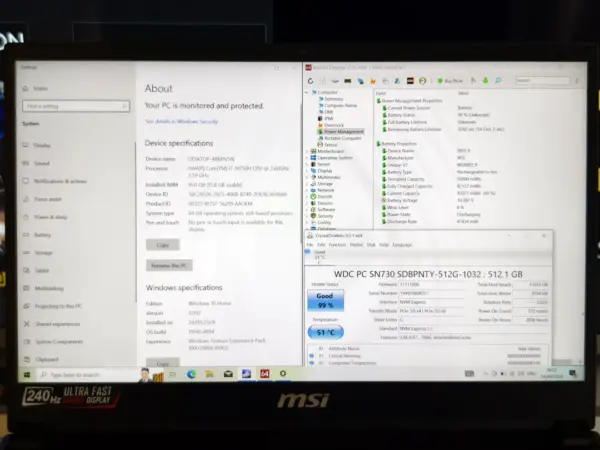The width and height of the screenshot is (600, 450).
Task: Select Power Management in the AIDA64 tree
Action: pyautogui.click(x=343, y=132)
